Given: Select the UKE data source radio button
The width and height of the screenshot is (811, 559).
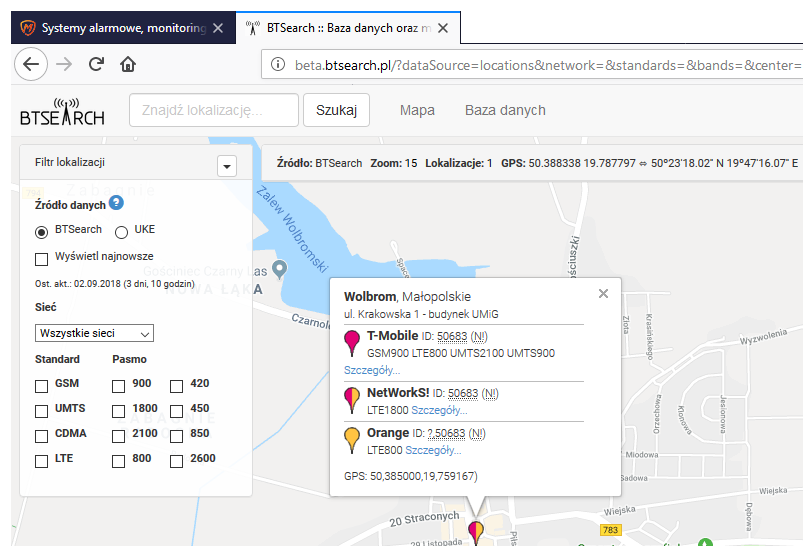Looking at the screenshot, I should [x=122, y=232].
